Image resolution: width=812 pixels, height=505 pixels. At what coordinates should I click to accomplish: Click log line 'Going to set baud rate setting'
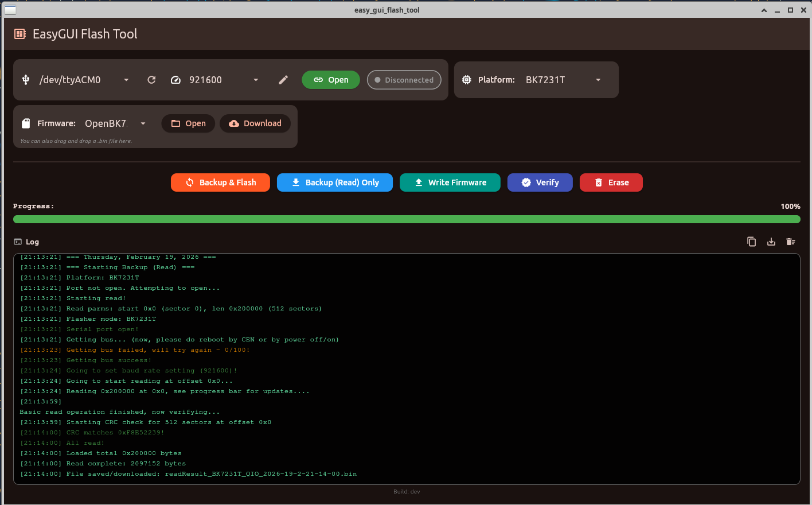tap(128, 371)
